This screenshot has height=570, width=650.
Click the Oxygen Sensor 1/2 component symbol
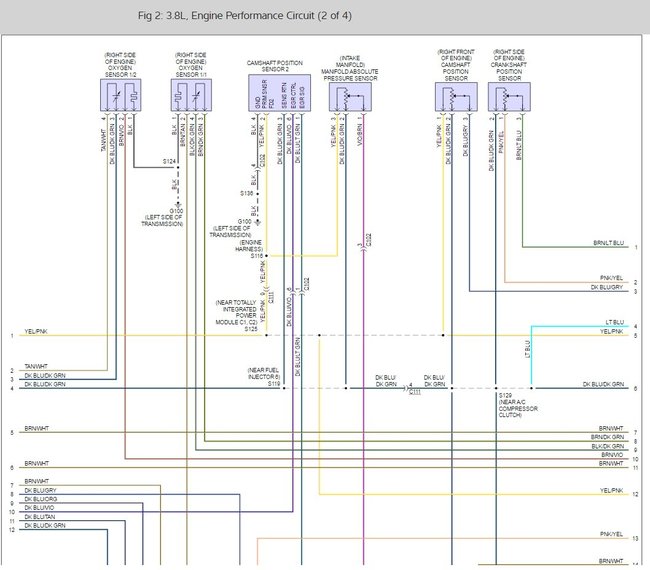click(x=121, y=95)
